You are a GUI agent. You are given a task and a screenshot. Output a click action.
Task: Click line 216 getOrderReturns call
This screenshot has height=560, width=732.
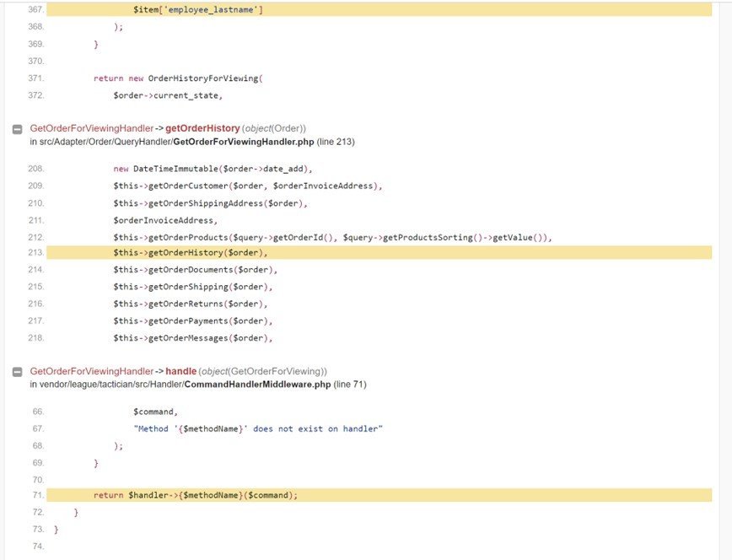[x=191, y=304]
